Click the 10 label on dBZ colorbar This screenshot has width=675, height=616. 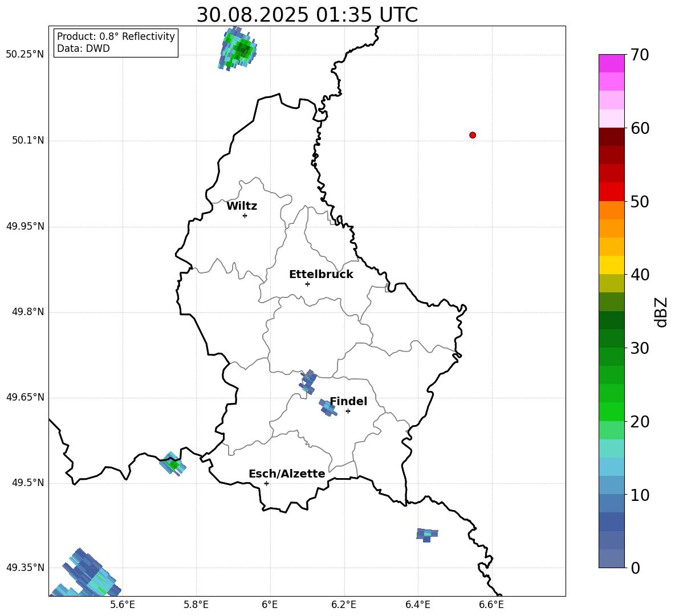click(640, 495)
